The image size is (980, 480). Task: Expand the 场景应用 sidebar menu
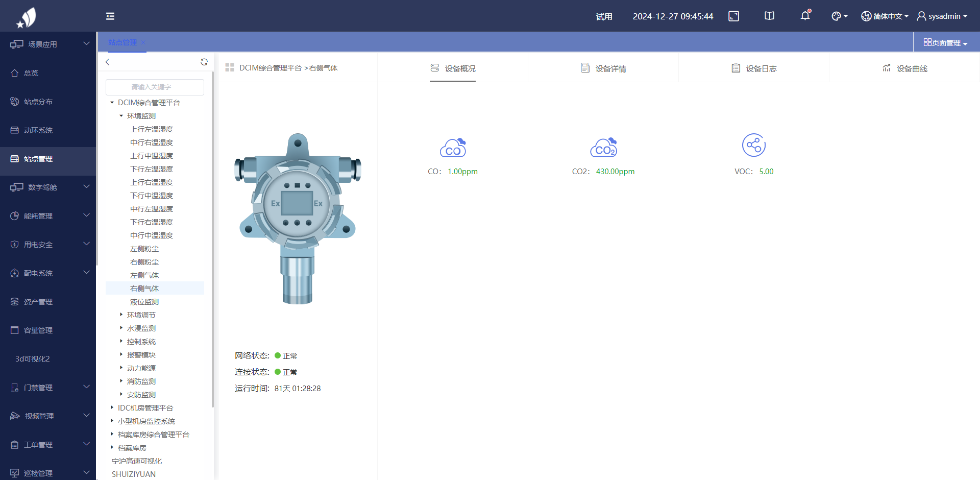pos(48,44)
